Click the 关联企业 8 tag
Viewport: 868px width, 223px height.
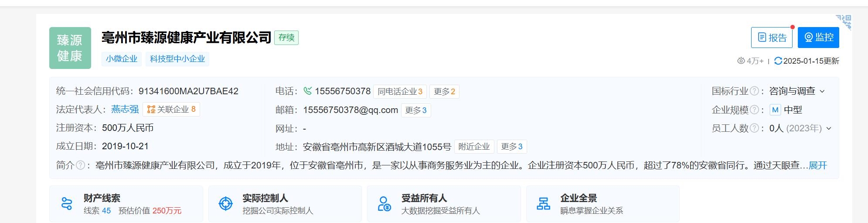point(171,109)
